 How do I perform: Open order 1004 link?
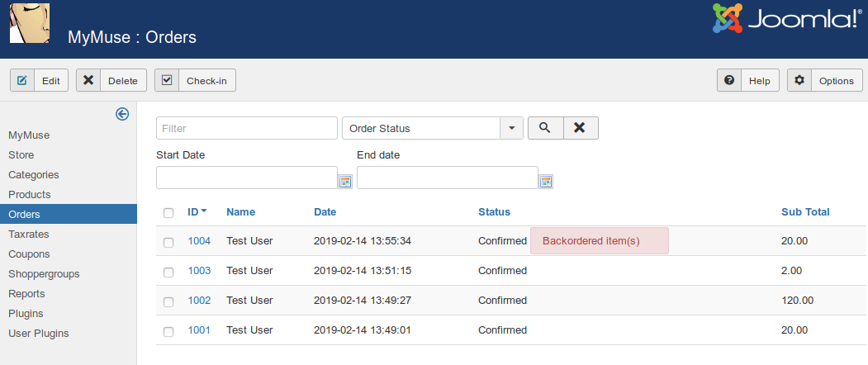point(199,241)
